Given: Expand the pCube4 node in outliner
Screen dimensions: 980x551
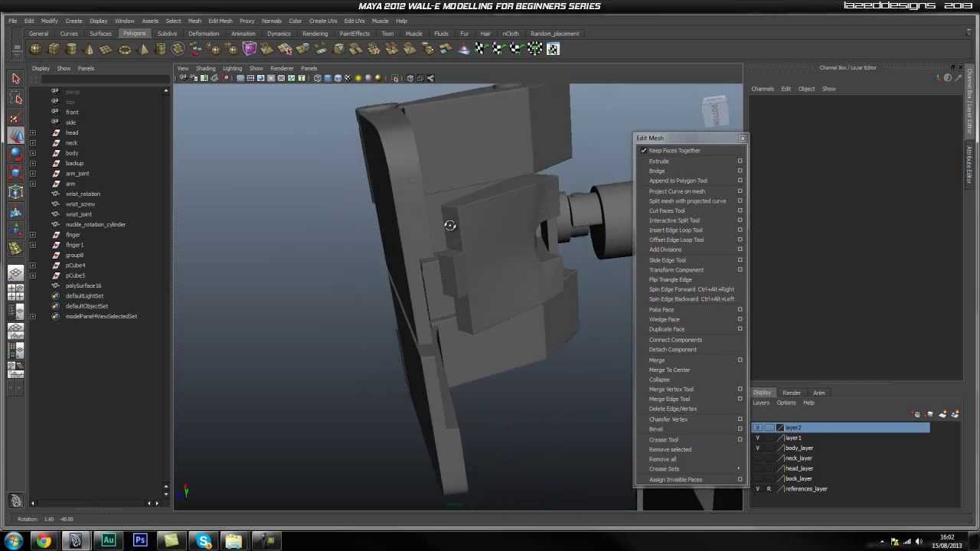Looking at the screenshot, I should [x=33, y=266].
